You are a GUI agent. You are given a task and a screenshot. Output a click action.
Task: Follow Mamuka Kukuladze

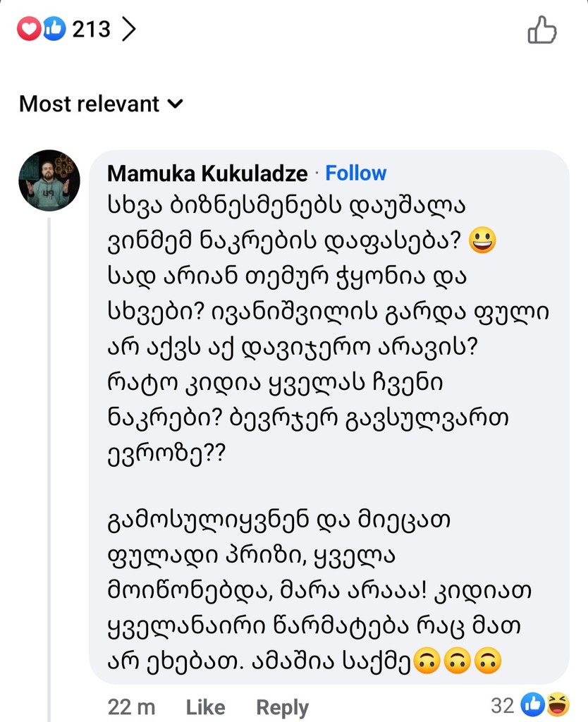pos(355,173)
